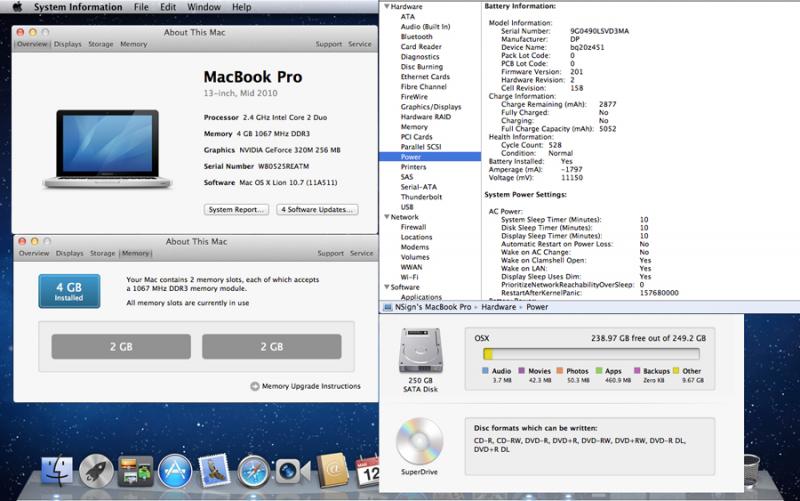Viewport: 800px width, 501px height.
Task: Select Serial-ATA in the sidebar
Action: [x=418, y=187]
